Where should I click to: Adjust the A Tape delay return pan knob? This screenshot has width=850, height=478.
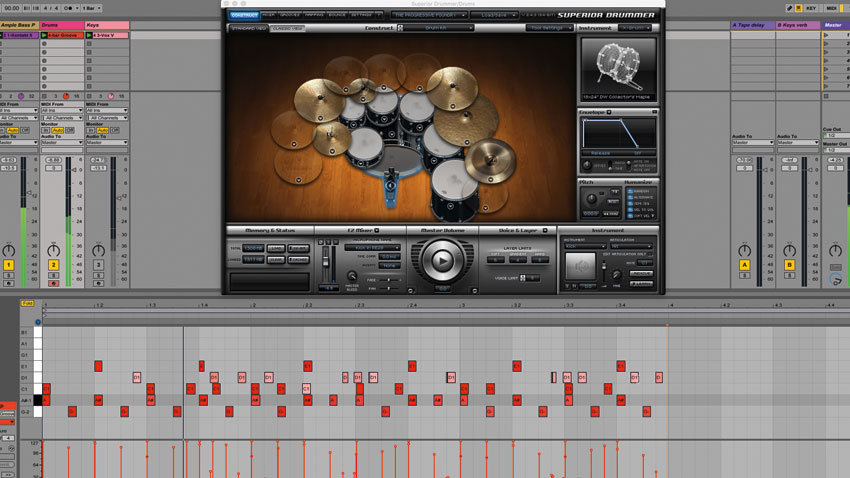pyautogui.click(x=744, y=250)
